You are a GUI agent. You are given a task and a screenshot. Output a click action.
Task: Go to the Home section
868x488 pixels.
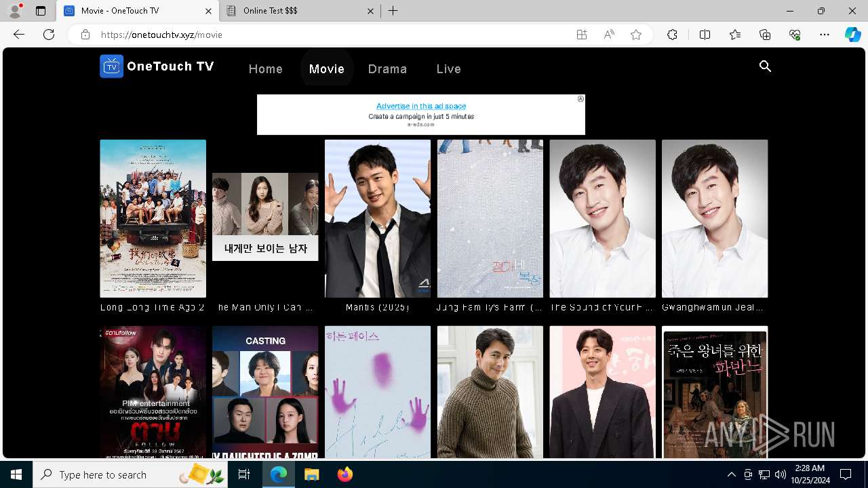266,68
